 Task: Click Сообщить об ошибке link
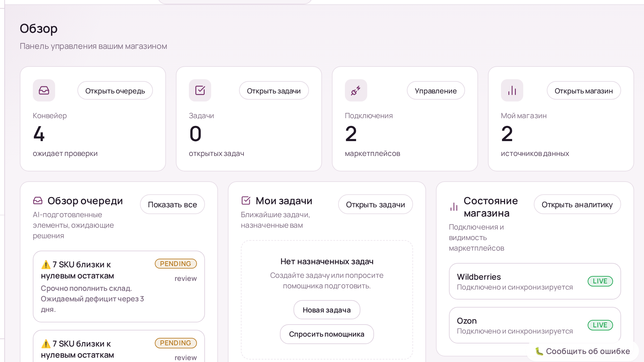(588, 351)
